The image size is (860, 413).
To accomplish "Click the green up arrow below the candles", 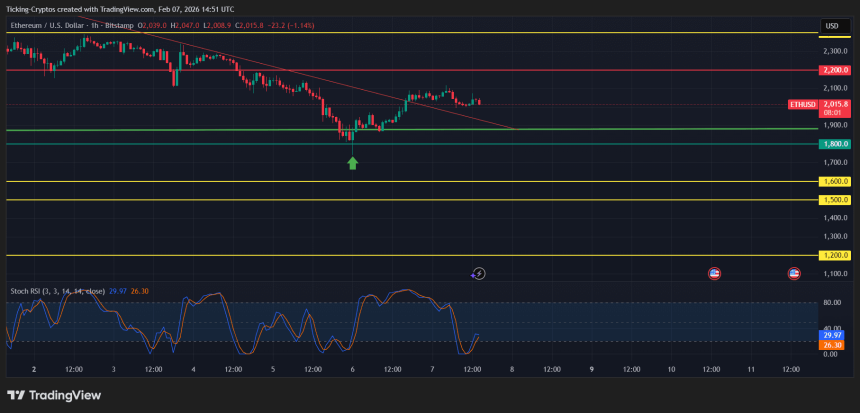I will coord(352,162).
